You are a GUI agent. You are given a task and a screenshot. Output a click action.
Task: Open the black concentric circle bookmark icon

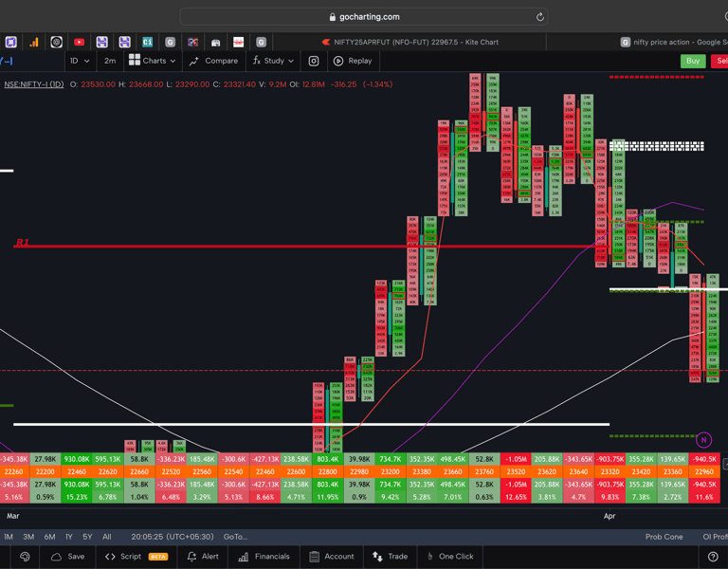[56, 43]
